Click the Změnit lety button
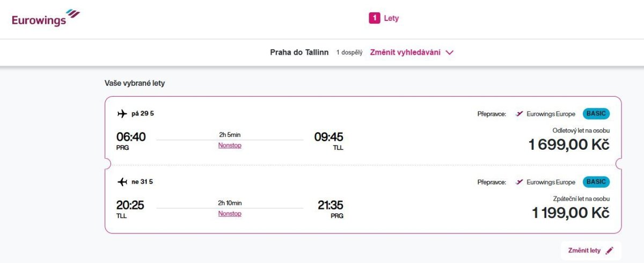644x263 pixels. click(584, 251)
